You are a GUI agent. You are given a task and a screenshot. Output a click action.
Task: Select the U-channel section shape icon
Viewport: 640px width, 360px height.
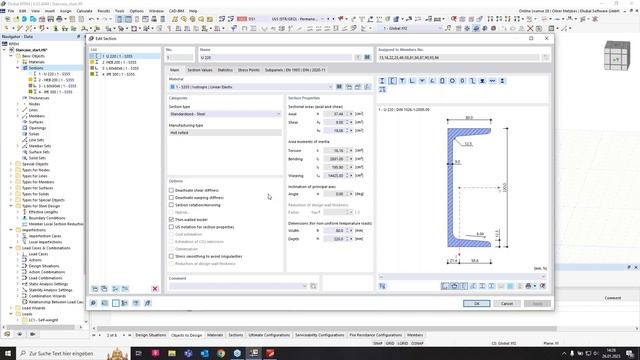[x=392, y=81]
